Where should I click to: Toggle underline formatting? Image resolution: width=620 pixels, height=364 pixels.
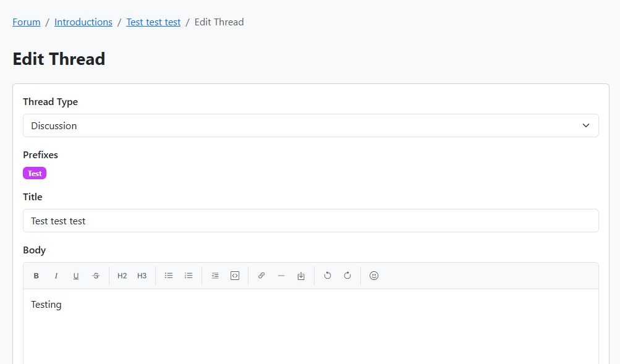click(x=75, y=275)
